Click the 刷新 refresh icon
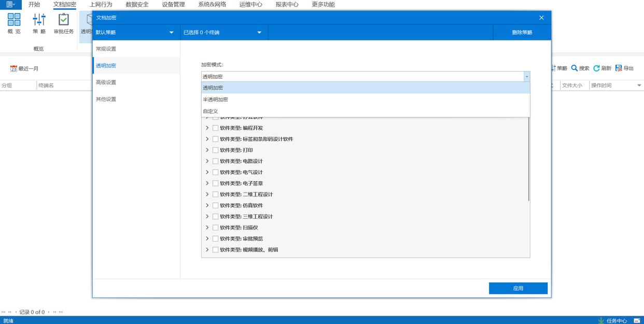The image size is (644, 324). (x=596, y=68)
